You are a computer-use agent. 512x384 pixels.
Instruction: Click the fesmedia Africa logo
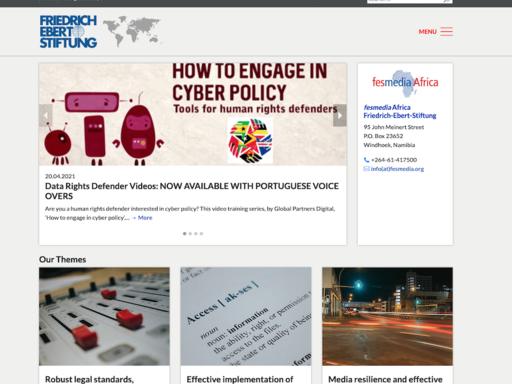coord(405,83)
